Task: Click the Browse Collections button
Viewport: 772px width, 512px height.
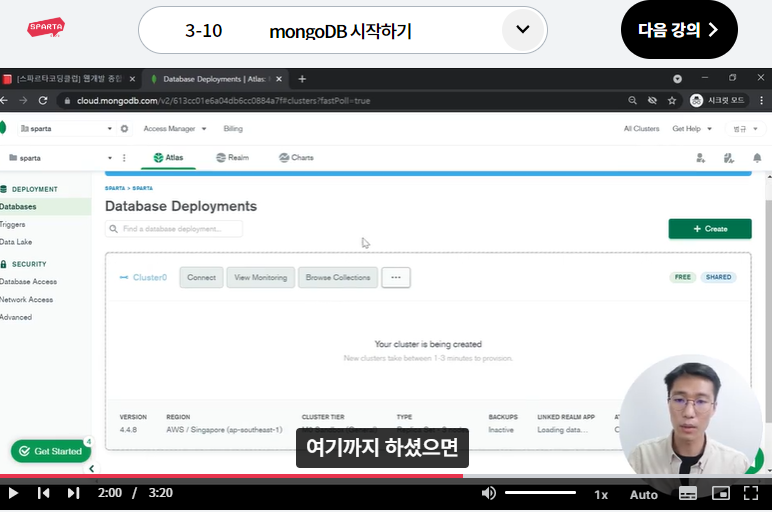Action: pos(338,278)
